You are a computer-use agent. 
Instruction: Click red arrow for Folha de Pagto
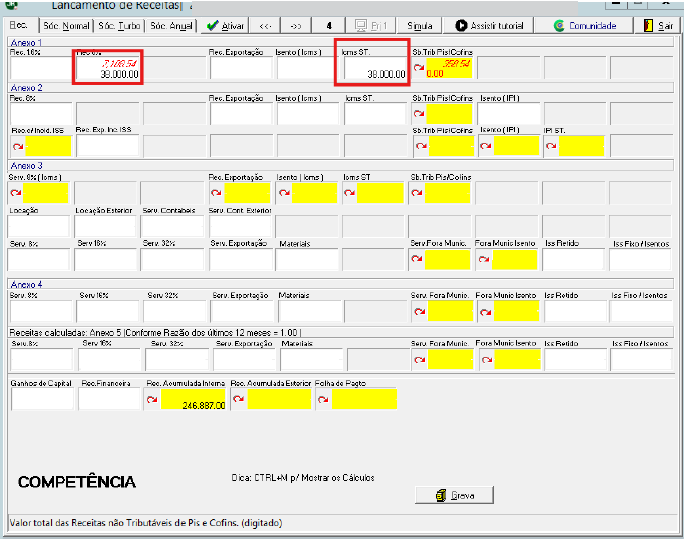coord(323,399)
